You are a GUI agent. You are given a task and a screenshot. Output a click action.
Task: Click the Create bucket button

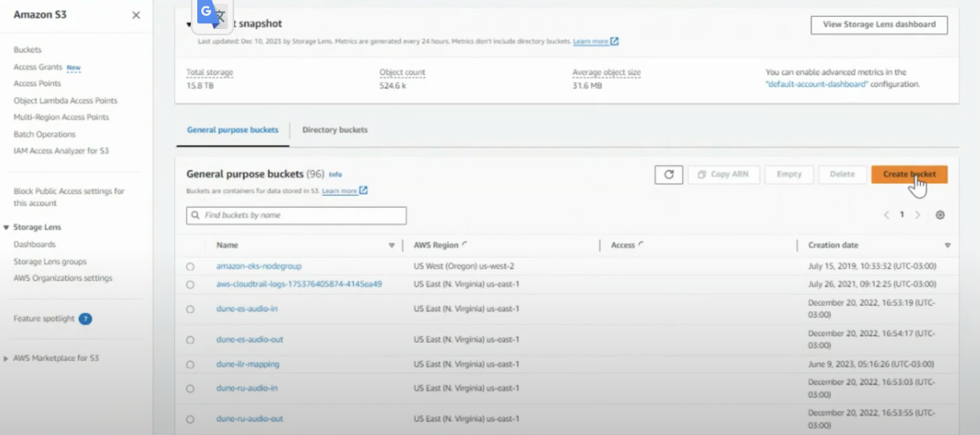coord(909,174)
